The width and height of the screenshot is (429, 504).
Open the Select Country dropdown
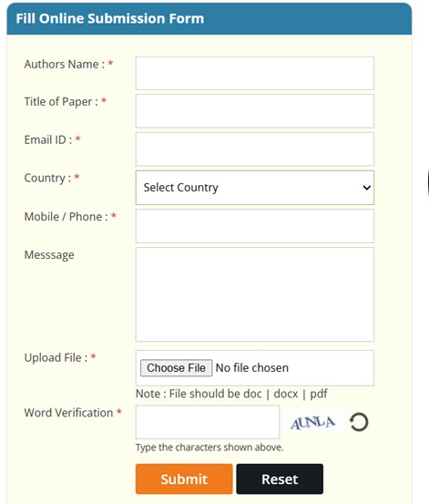[255, 188]
